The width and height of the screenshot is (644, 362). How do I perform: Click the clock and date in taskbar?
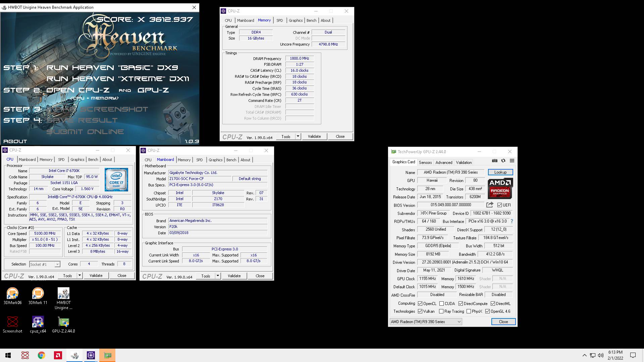coord(615,355)
